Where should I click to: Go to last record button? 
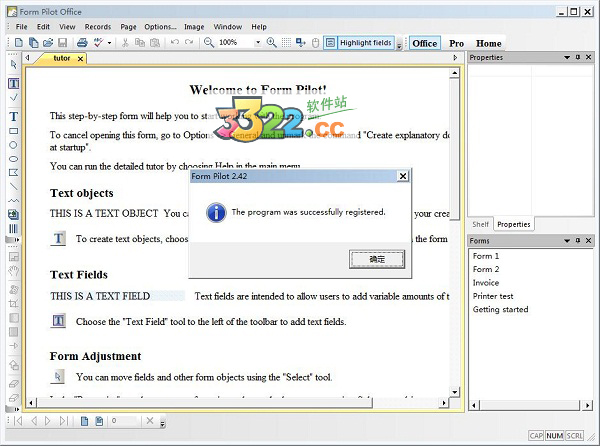point(64,421)
